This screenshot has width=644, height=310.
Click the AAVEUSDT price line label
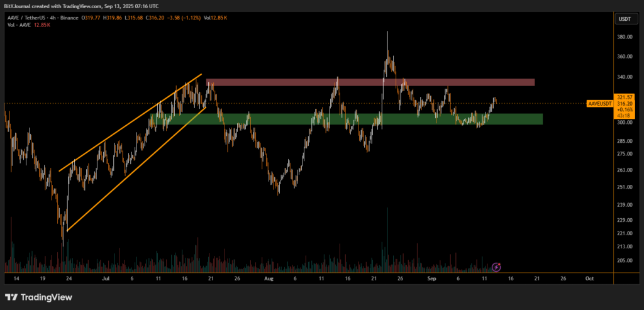(x=598, y=102)
